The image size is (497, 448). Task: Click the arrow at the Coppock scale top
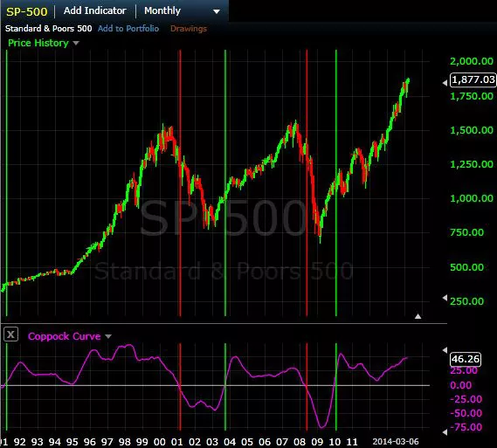(445, 350)
